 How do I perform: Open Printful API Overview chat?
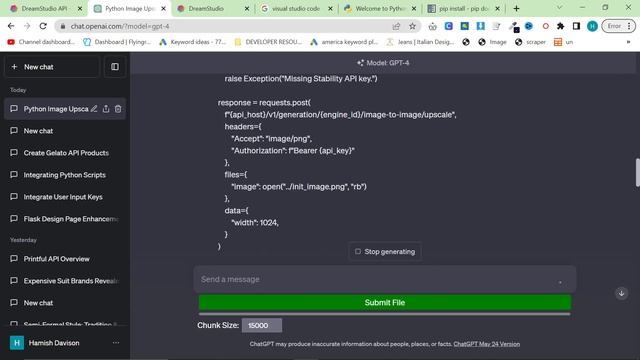coord(65,259)
